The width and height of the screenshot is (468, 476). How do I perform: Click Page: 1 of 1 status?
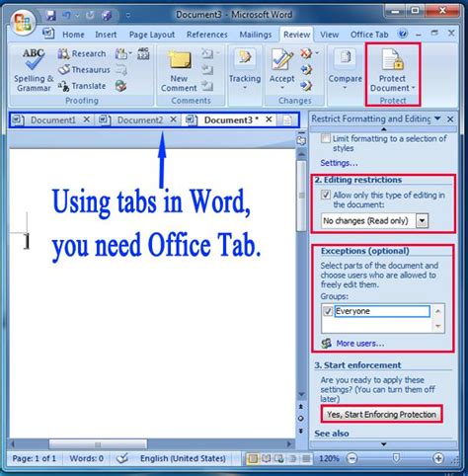34,458
